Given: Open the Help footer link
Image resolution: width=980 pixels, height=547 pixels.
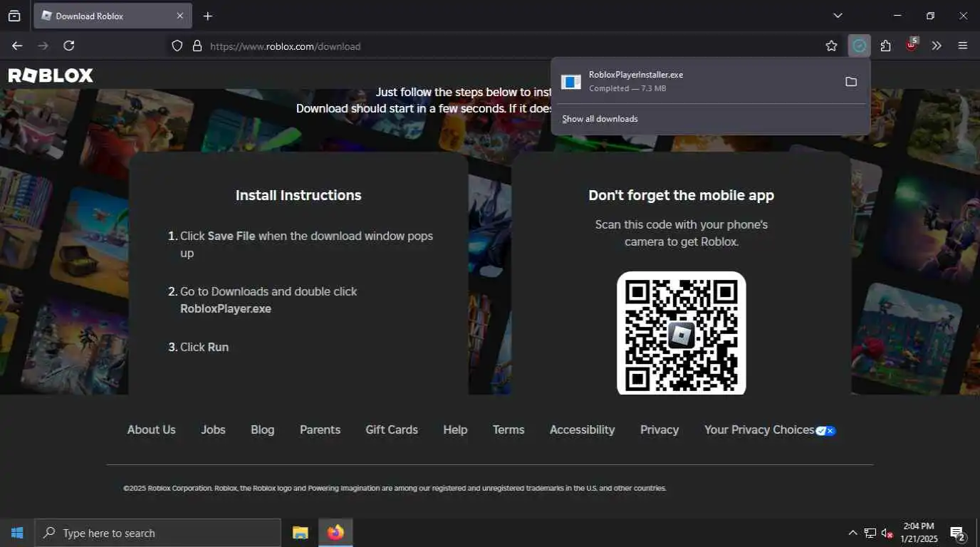Looking at the screenshot, I should [455, 430].
